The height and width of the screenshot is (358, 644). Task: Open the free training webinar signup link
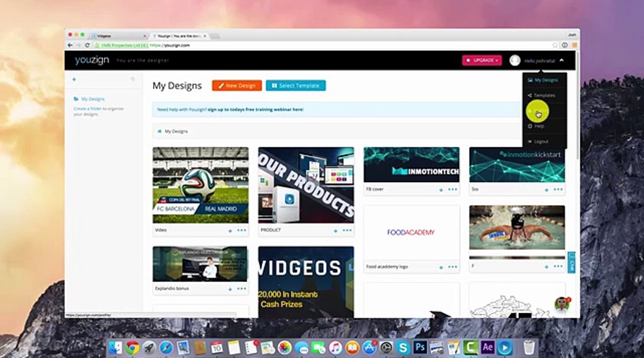(x=255, y=109)
